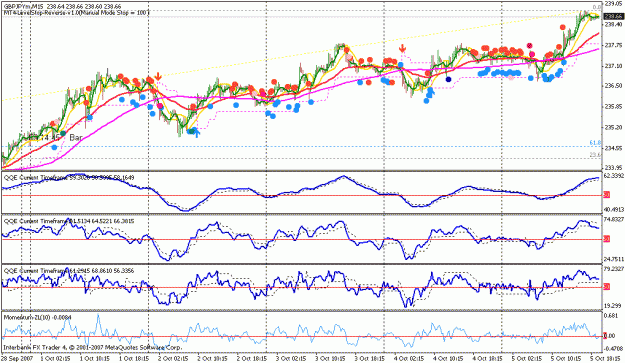The height and width of the screenshot is (363, 625).
Task: Click the 1 Oct 18:15 time axis label
Action: (x=135, y=359)
